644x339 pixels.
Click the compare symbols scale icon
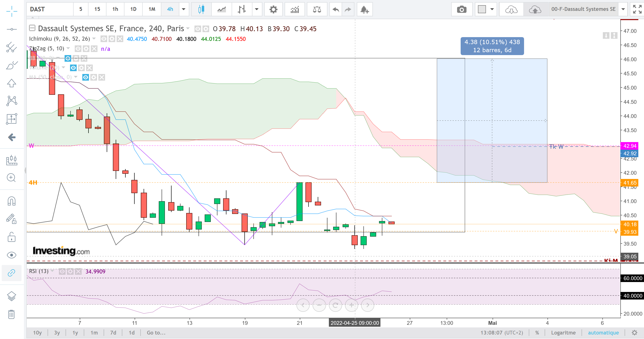[317, 9]
